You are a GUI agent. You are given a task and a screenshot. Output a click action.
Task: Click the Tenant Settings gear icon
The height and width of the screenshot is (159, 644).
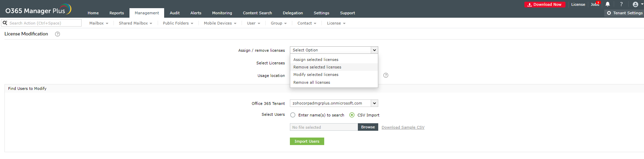point(609,13)
